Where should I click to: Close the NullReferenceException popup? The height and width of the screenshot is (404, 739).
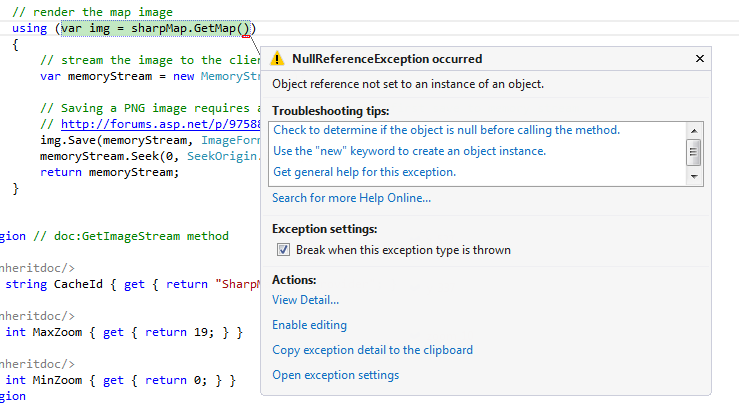700,59
